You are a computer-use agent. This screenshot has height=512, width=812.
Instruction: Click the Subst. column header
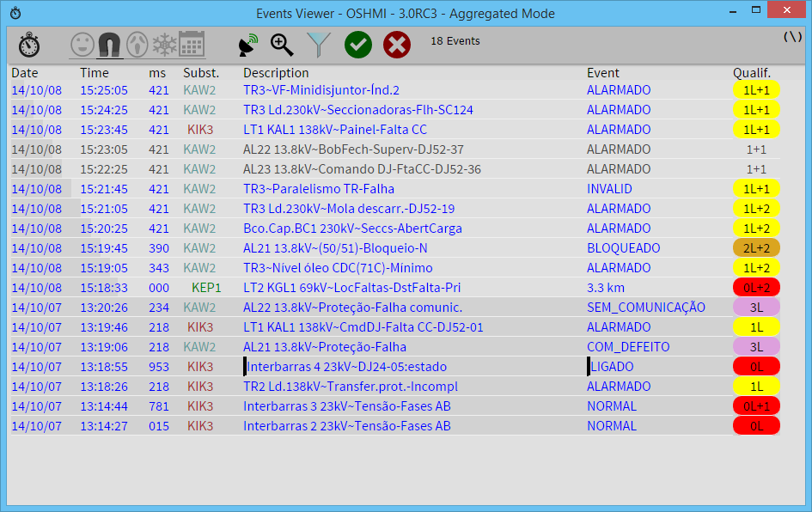pos(201,73)
